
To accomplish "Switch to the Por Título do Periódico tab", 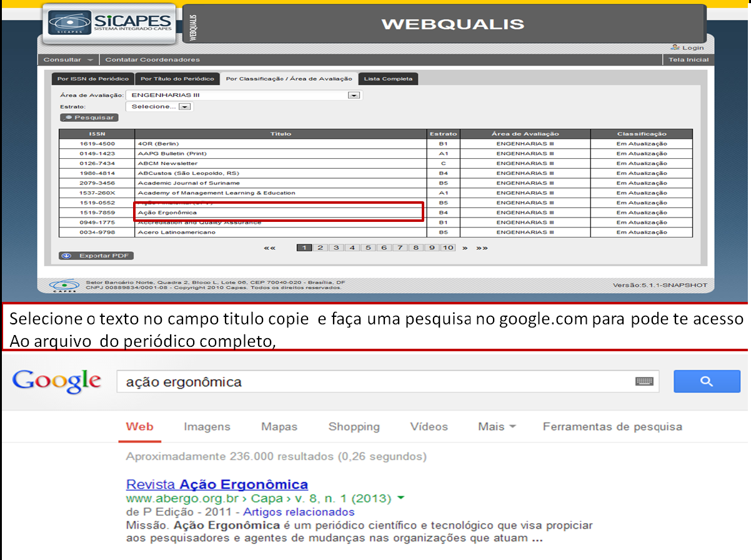I will pos(177,79).
